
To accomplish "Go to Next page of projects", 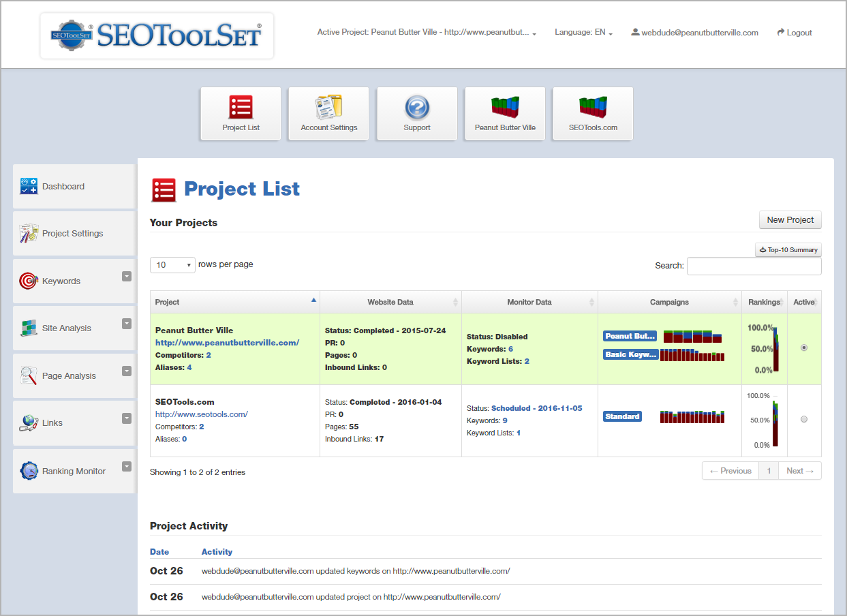I will click(799, 471).
